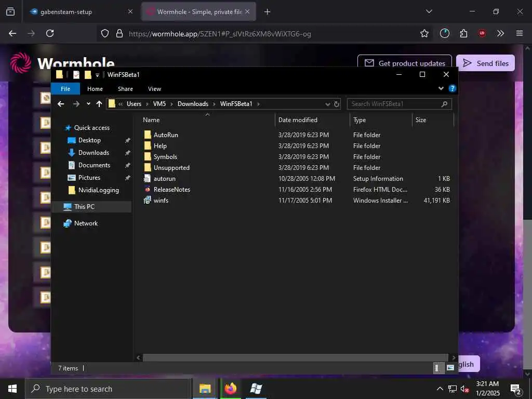
Task: Select Downloads in Quick access
Action: click(x=94, y=153)
